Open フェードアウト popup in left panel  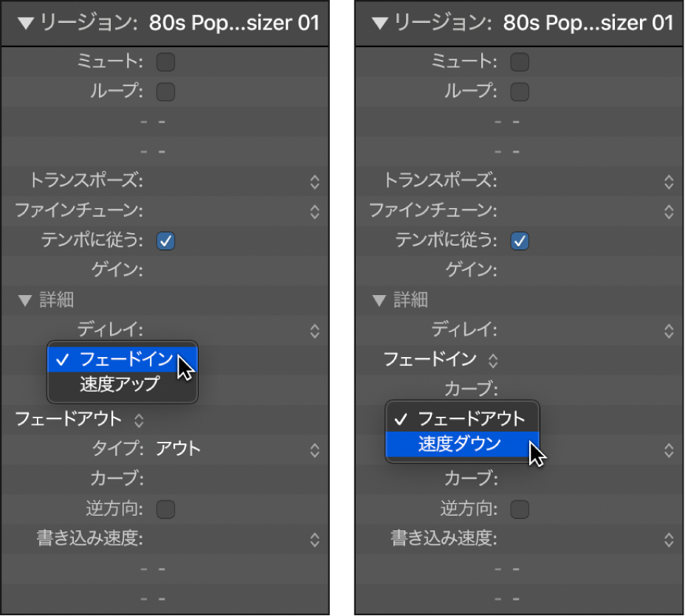[80, 420]
